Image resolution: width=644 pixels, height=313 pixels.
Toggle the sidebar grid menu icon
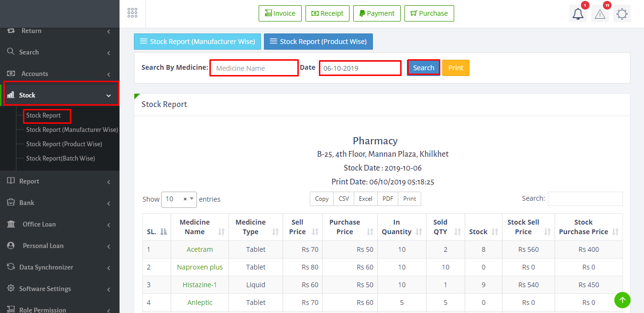click(x=132, y=13)
